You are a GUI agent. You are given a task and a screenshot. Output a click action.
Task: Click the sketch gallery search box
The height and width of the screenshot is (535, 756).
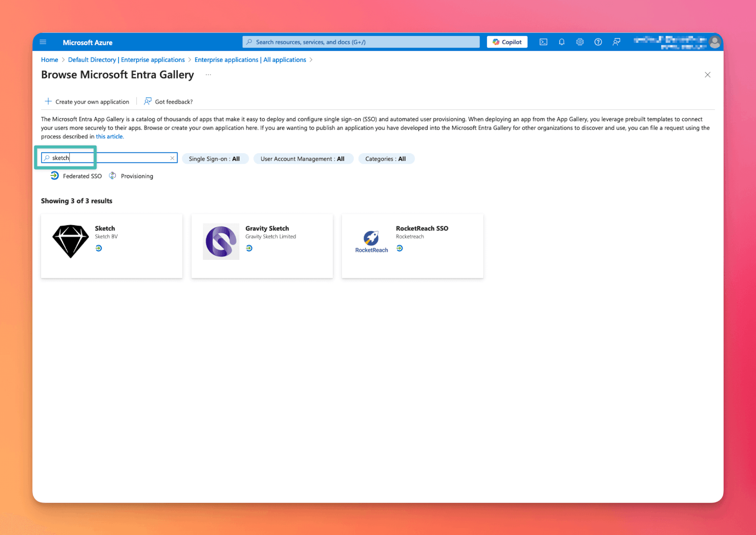click(109, 158)
